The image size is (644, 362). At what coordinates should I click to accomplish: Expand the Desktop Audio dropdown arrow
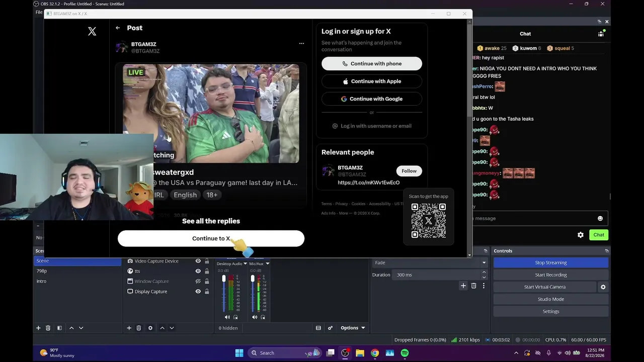pyautogui.click(x=246, y=263)
